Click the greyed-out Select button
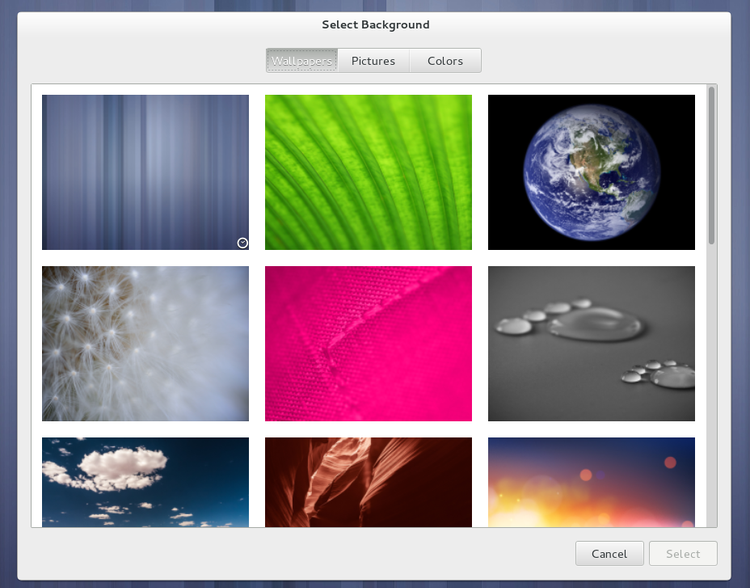The height and width of the screenshot is (588, 750). 683,553
